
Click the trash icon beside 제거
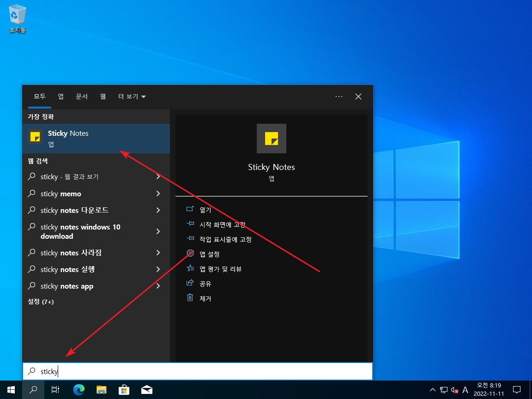coord(190,297)
